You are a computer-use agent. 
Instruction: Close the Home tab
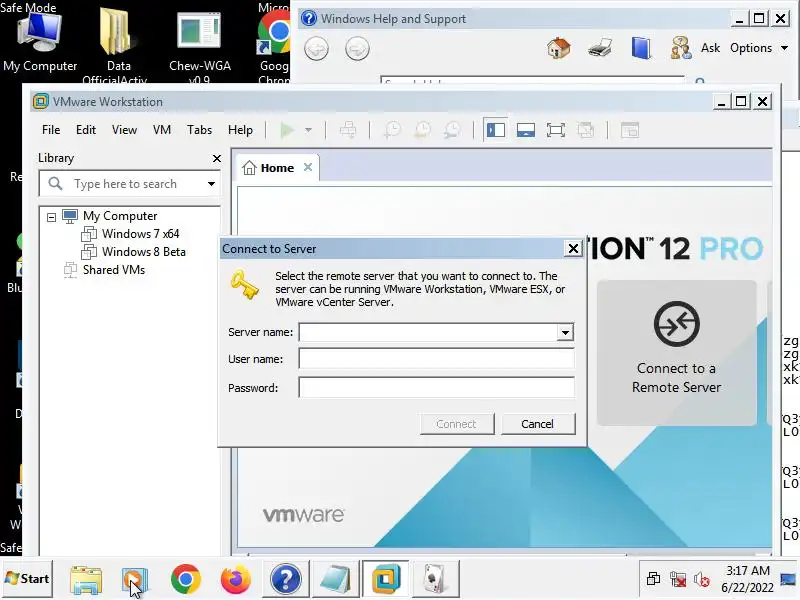click(x=308, y=167)
